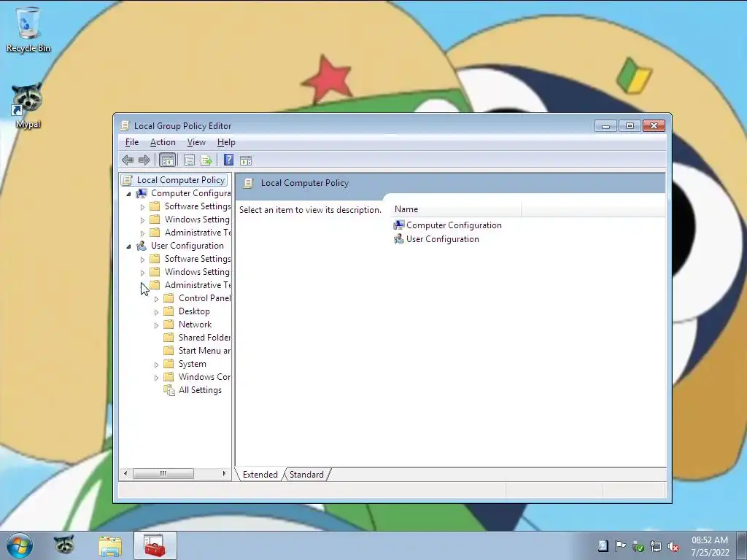747x560 pixels.
Task: Expand Windows Settings under Computer Configuration
Action: click(x=142, y=220)
